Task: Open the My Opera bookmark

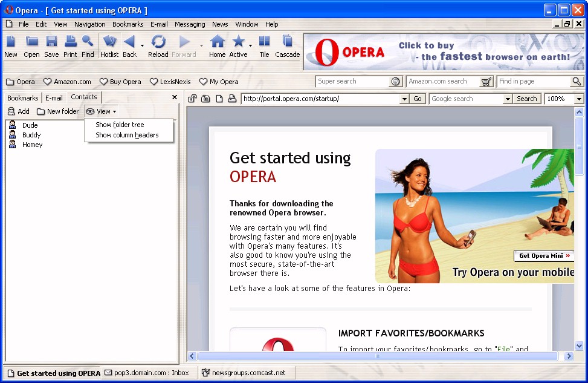Action: [219, 82]
